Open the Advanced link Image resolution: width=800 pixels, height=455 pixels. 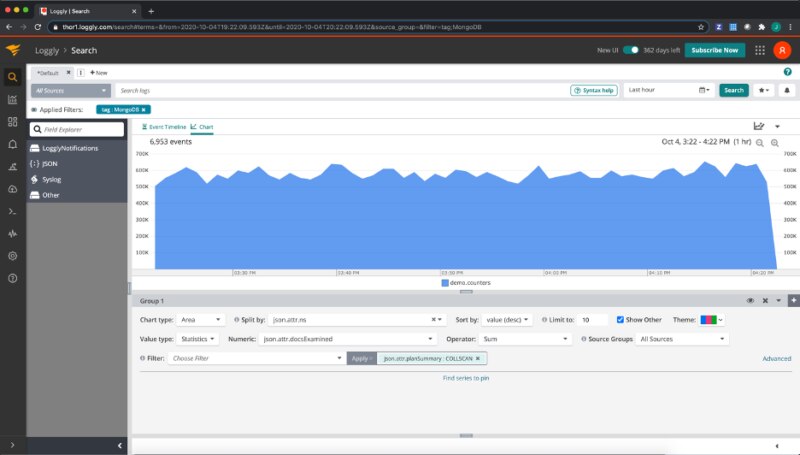pyautogui.click(x=776, y=358)
